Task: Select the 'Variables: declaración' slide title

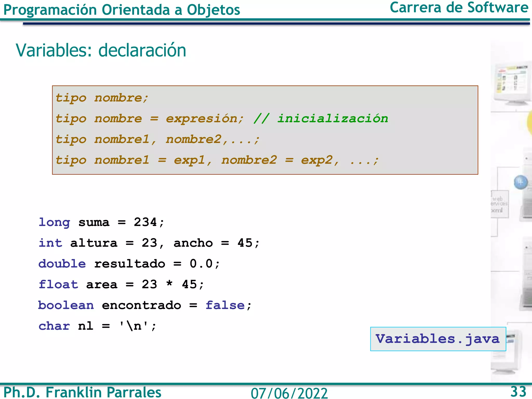Action: pos(101,50)
